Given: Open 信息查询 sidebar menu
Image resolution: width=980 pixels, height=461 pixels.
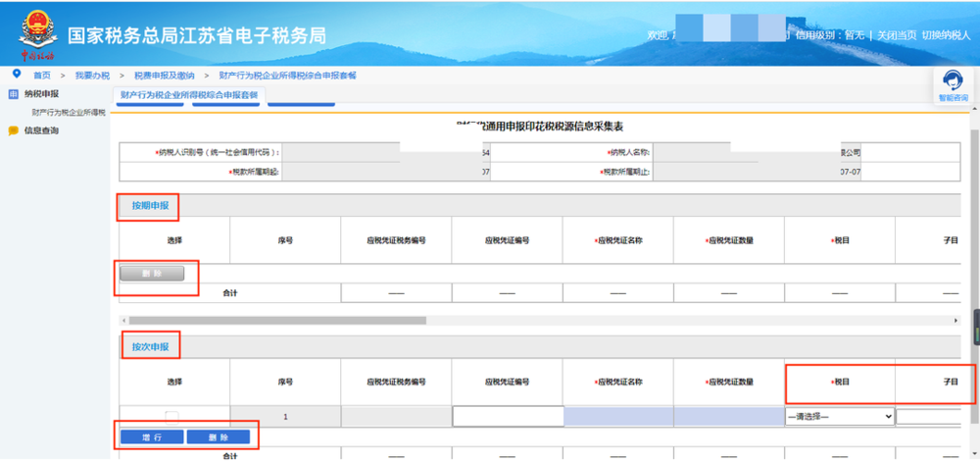Looking at the screenshot, I should [42, 130].
